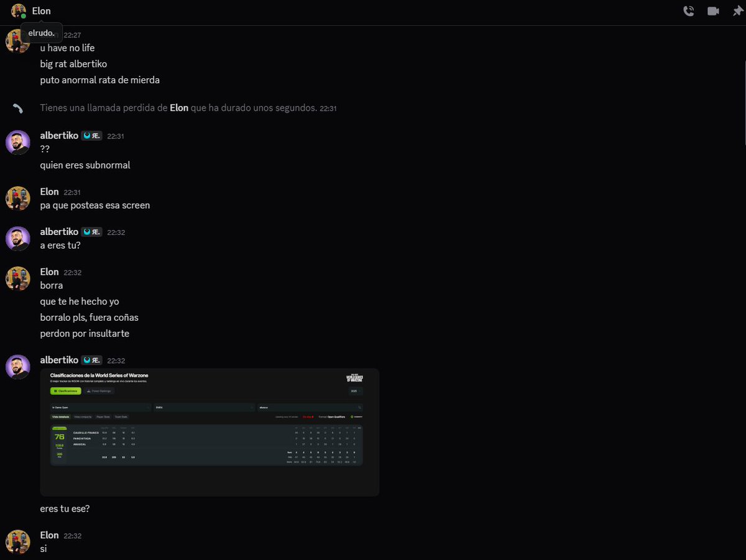Click albertiko username above the screenshot attachment
Viewport: 746px width, 560px height.
(x=59, y=360)
